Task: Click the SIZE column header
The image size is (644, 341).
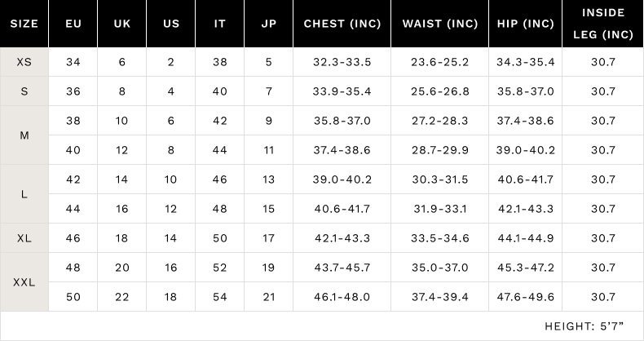Action: [24, 24]
